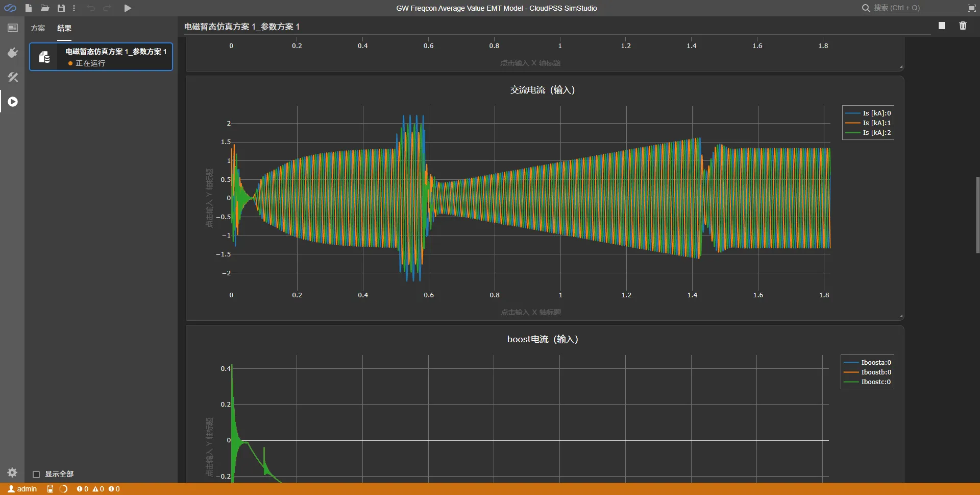Image resolution: width=980 pixels, height=495 pixels.
Task: Delete the result with trash icon
Action: coord(963,26)
